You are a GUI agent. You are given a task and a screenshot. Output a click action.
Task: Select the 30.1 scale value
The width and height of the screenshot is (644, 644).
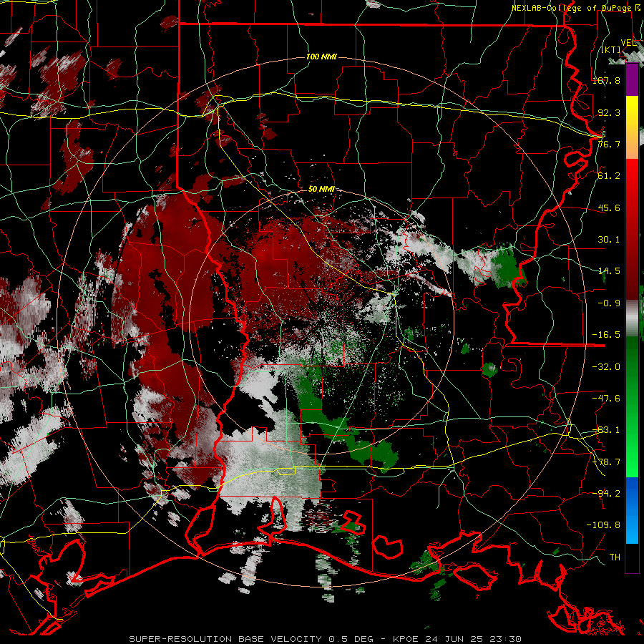tap(609, 240)
